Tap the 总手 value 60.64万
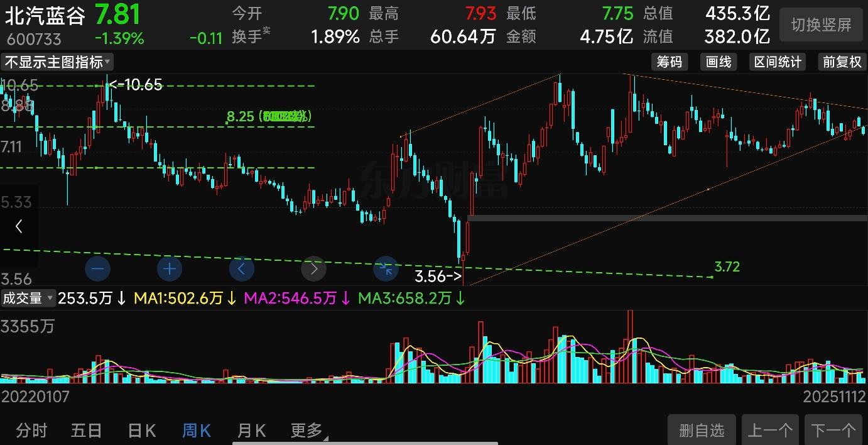Screen dimensions: 868x445 click(x=463, y=37)
